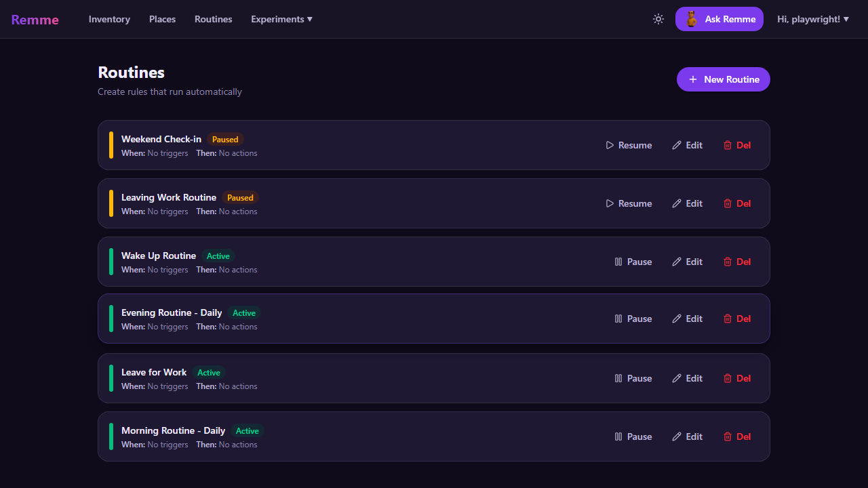868x488 pixels.
Task: Click the Remme logo link
Action: pos(35,19)
